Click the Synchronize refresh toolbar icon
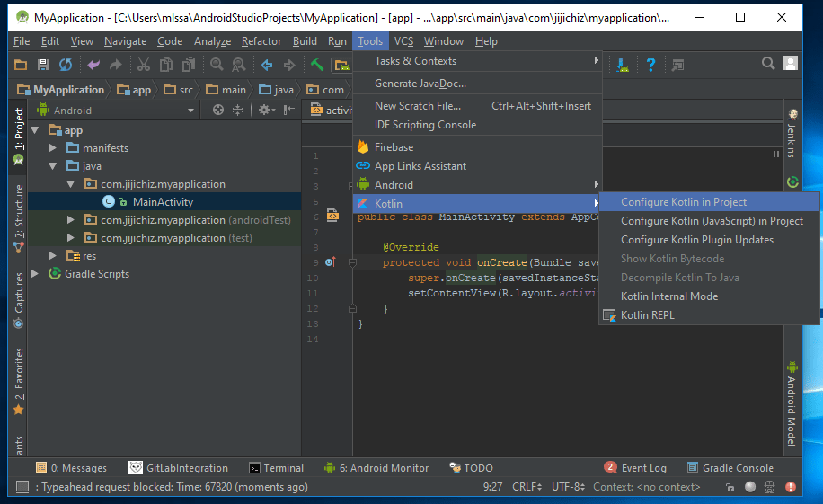823x504 pixels. pyautogui.click(x=66, y=65)
